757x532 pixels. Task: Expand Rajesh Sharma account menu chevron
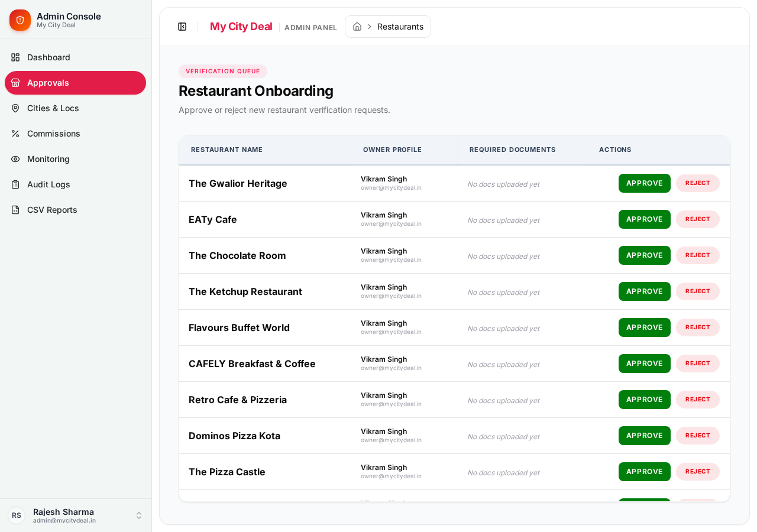tap(139, 515)
